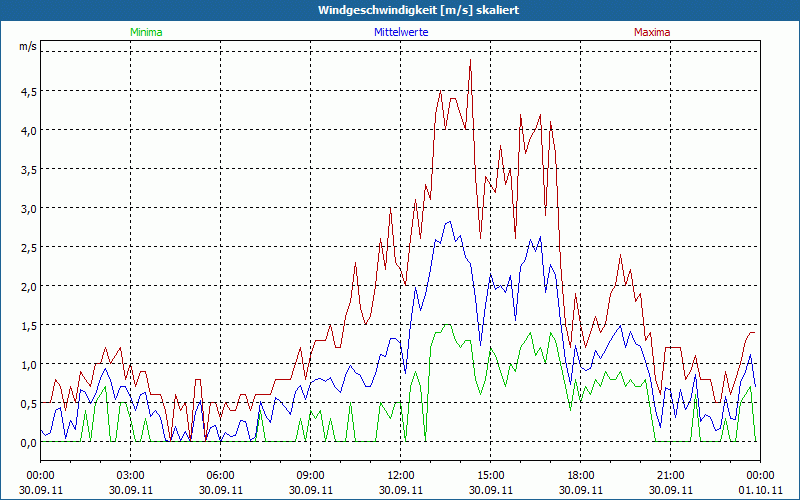The width and height of the screenshot is (800, 500).
Task: Click the 01.10.11 date label
Action: coord(760,490)
